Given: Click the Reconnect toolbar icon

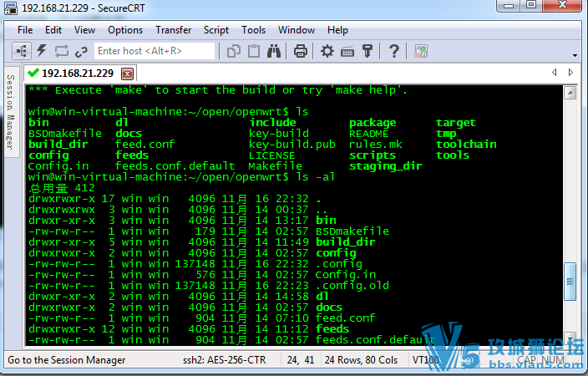Looking at the screenshot, I should point(62,51).
